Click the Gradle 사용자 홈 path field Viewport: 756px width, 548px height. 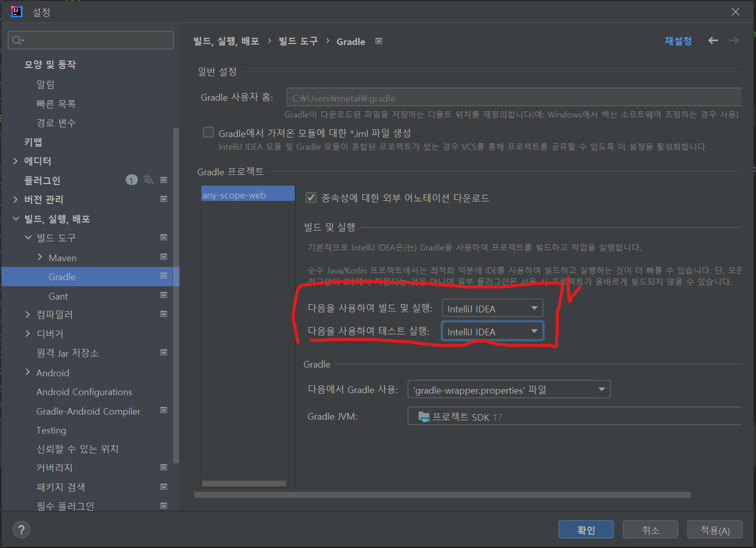(x=514, y=97)
